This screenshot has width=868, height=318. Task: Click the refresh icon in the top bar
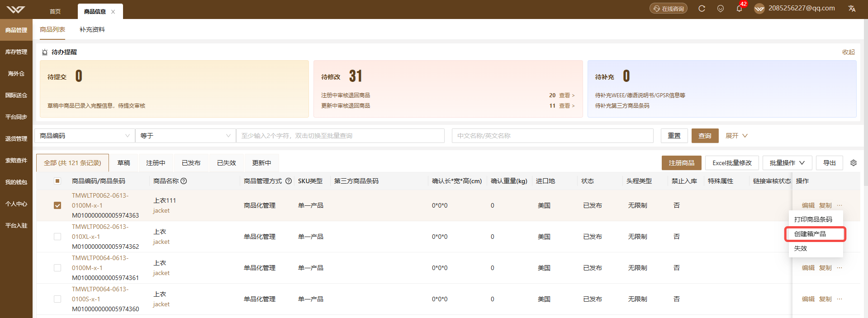point(702,9)
